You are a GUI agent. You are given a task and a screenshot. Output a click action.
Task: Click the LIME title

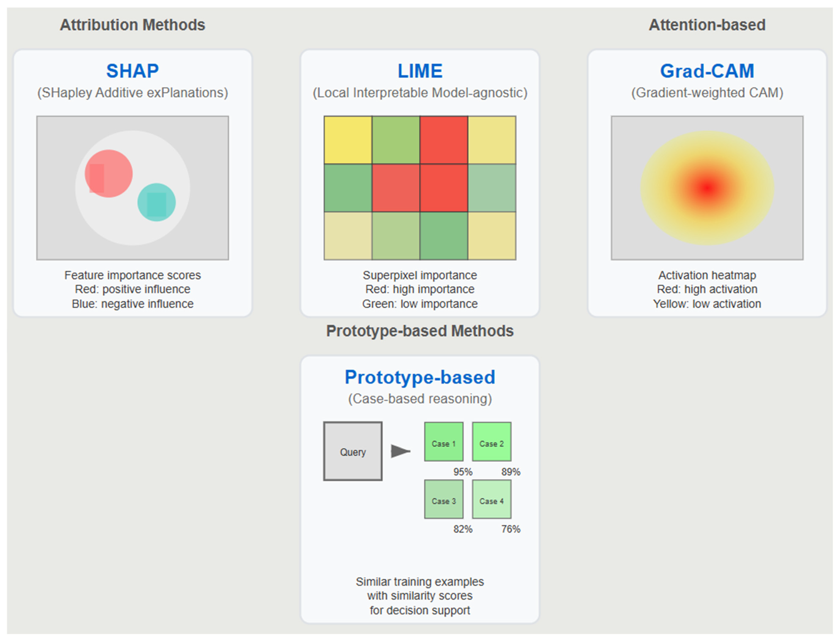tap(420, 71)
